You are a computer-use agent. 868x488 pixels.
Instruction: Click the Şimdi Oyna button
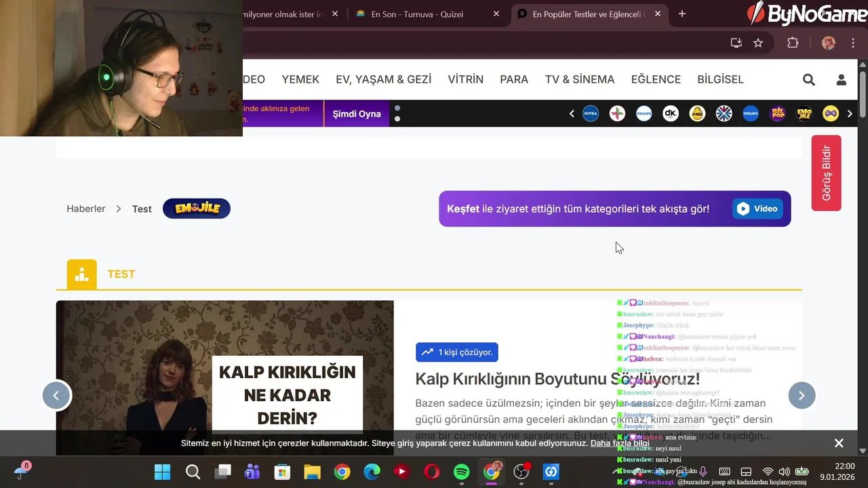pos(357,114)
